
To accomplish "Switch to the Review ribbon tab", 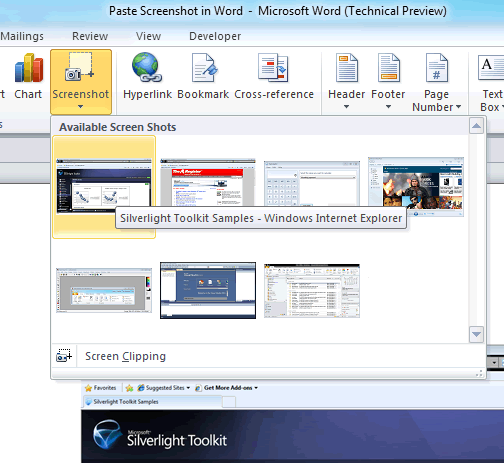I will tap(90, 36).
